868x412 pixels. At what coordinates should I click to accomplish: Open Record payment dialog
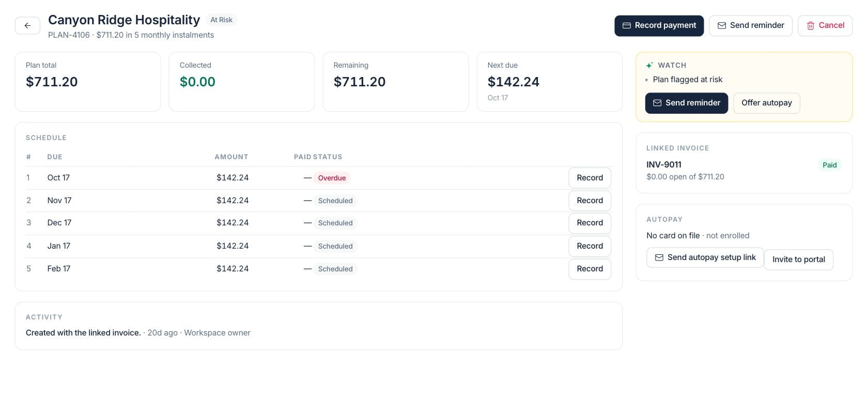[659, 25]
